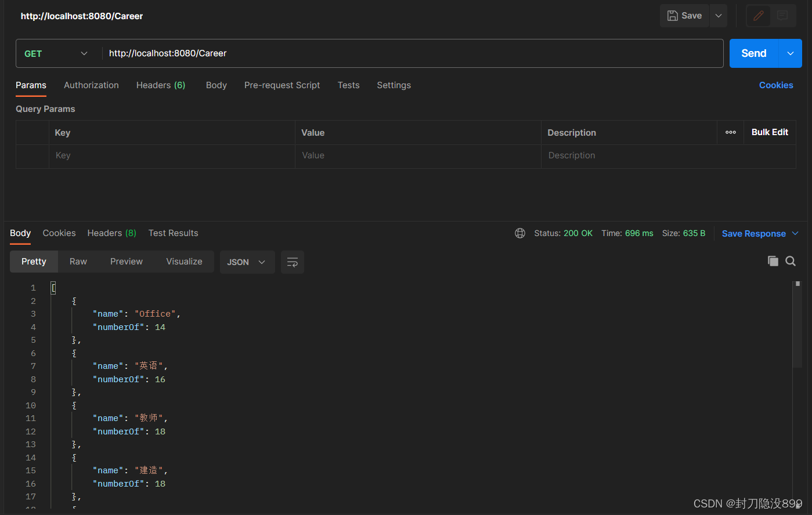The width and height of the screenshot is (812, 515).
Task: Click the Value input in query params
Action: coord(418,155)
